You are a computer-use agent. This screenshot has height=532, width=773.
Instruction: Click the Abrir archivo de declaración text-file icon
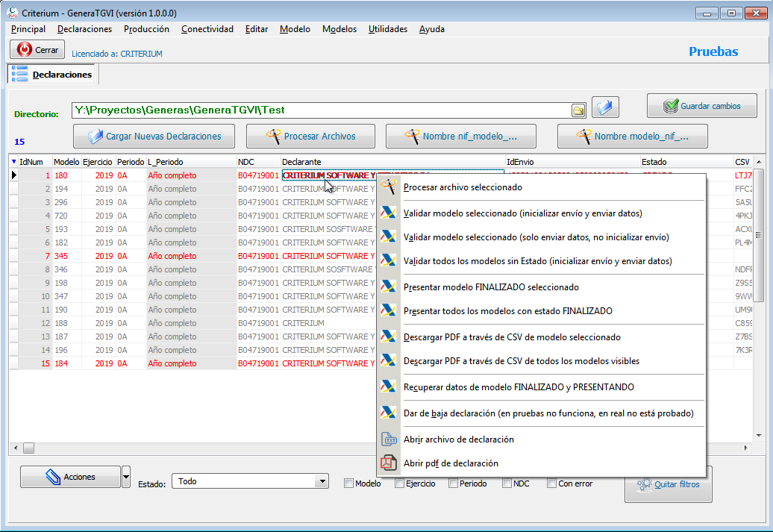click(x=389, y=439)
